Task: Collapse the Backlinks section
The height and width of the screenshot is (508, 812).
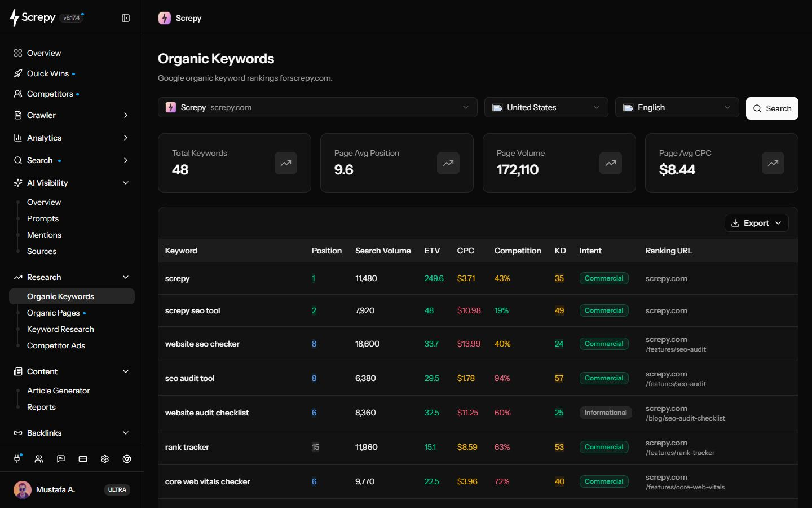Action: [x=72, y=433]
